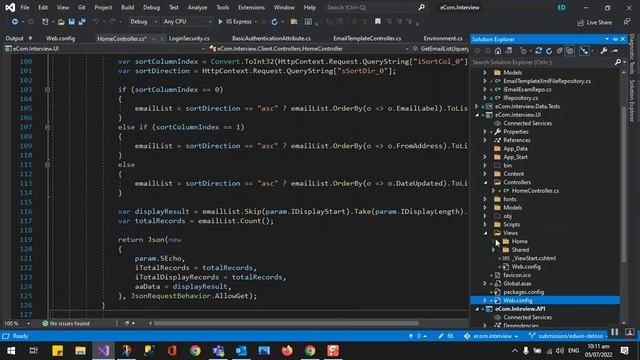Click the Open File toolbar icon

point(61,22)
